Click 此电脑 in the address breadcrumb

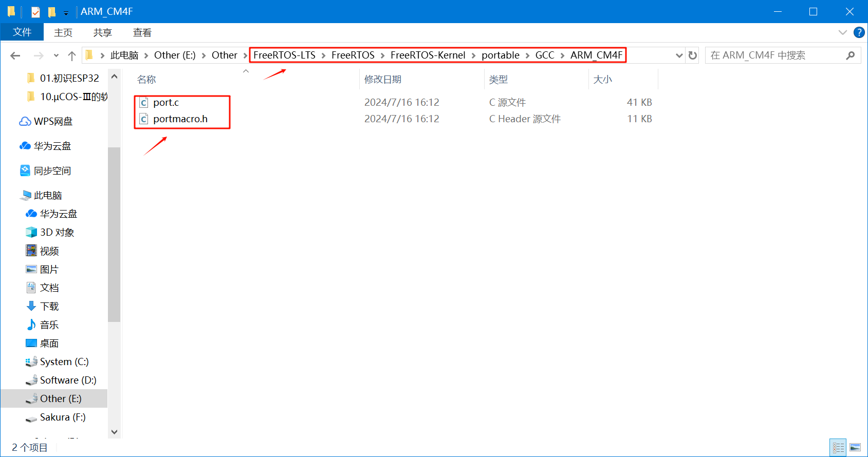pos(124,55)
